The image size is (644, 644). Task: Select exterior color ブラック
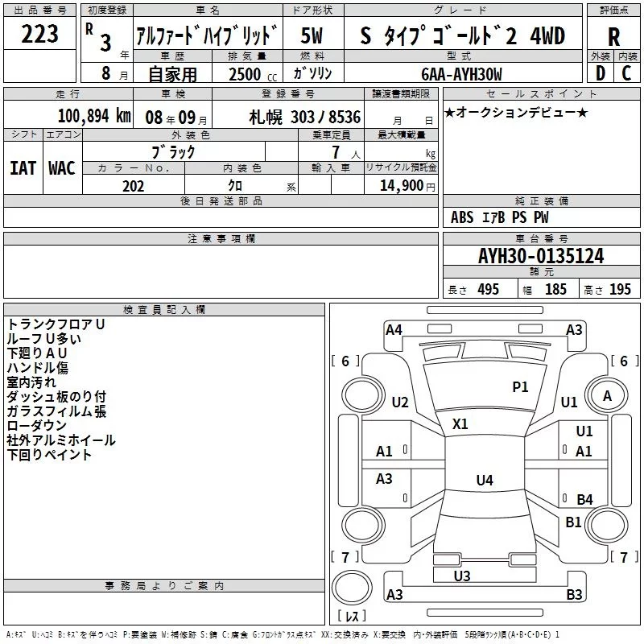pos(173,152)
